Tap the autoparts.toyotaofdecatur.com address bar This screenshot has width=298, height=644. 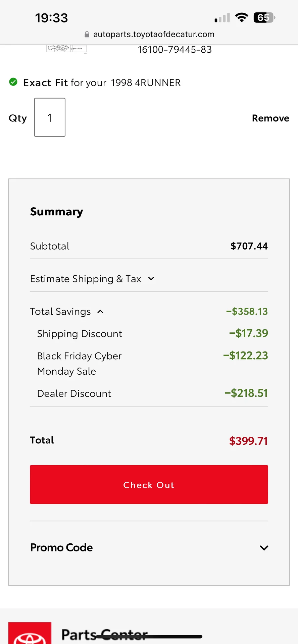(x=153, y=34)
